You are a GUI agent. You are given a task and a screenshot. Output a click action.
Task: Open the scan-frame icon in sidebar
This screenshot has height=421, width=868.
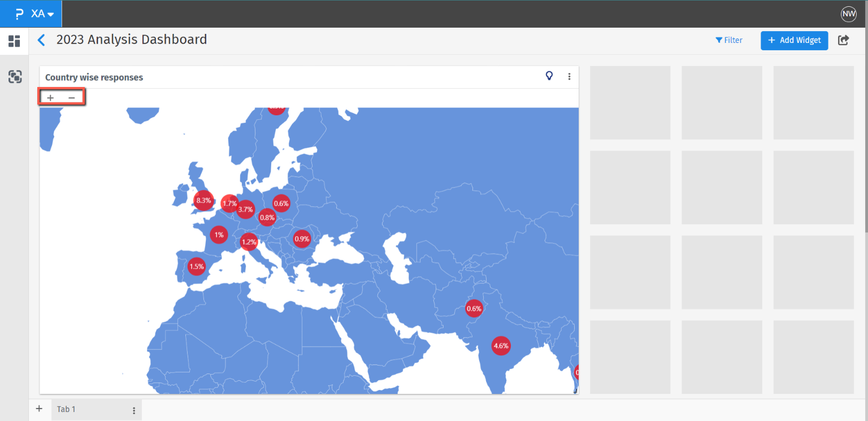(15, 77)
